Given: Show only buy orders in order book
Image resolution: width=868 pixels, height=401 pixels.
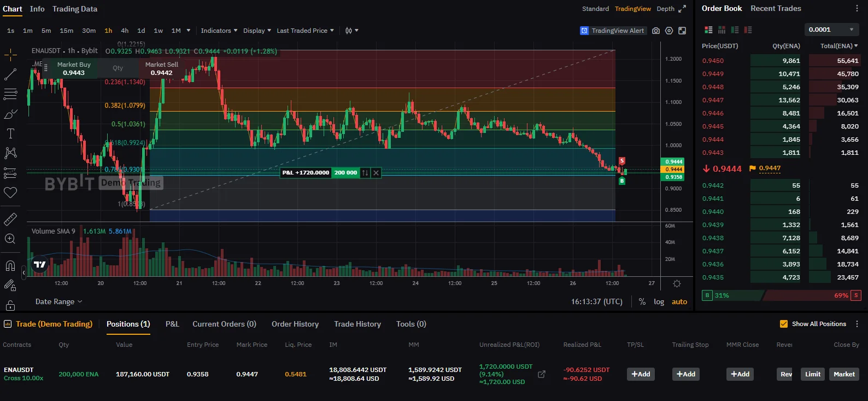Looking at the screenshot, I should [735, 30].
